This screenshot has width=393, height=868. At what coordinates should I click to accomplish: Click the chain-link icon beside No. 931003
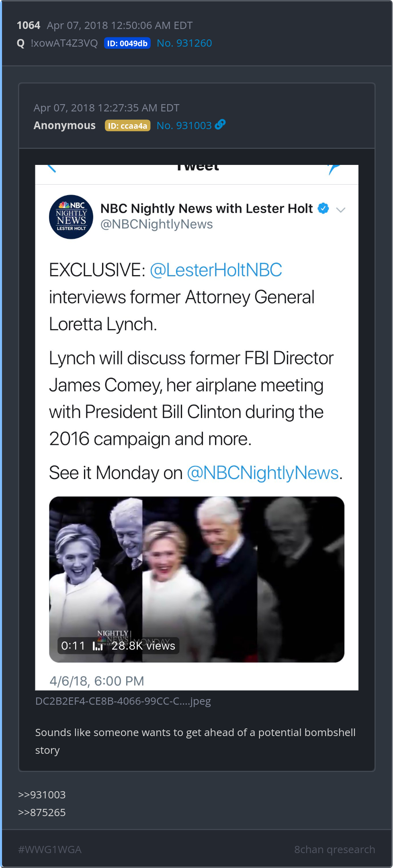pos(220,125)
